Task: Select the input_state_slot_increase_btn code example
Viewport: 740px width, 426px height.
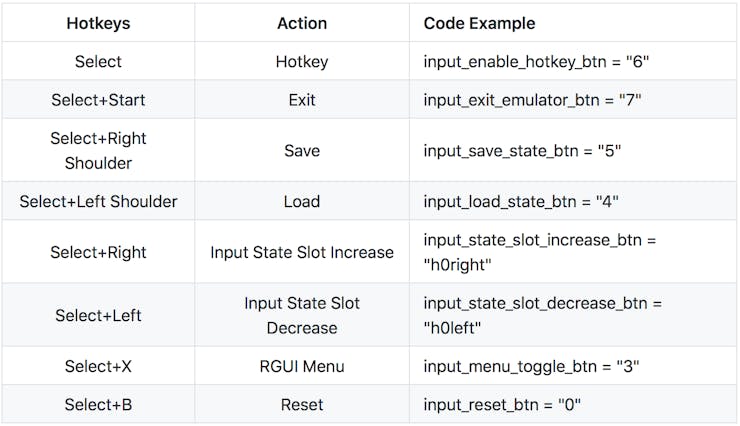Action: tap(537, 252)
